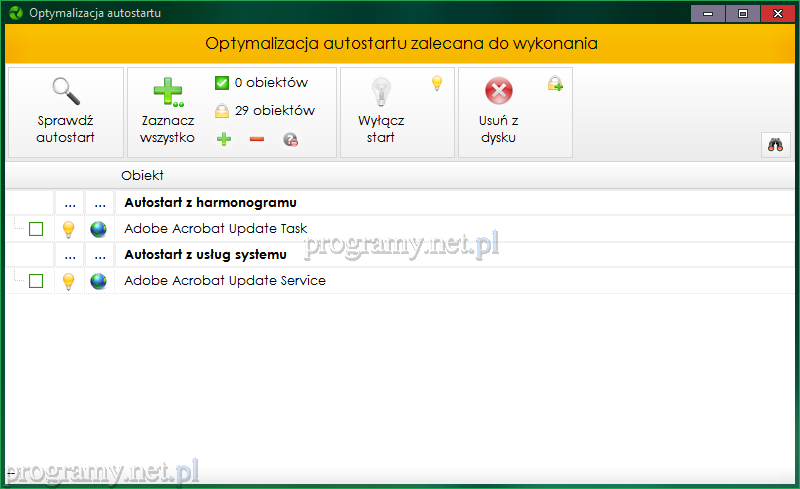
Task: Click the small green plus icon
Action: pyautogui.click(x=223, y=139)
